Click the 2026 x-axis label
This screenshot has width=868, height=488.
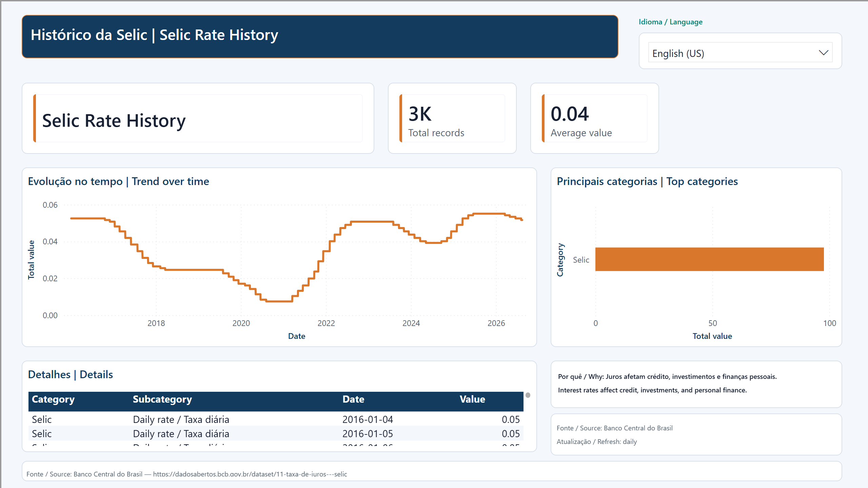(x=496, y=323)
